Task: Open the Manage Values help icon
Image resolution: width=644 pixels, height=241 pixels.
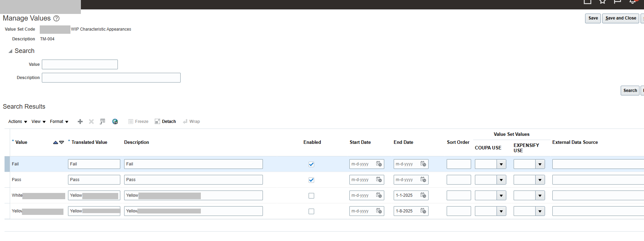Action: click(x=56, y=18)
